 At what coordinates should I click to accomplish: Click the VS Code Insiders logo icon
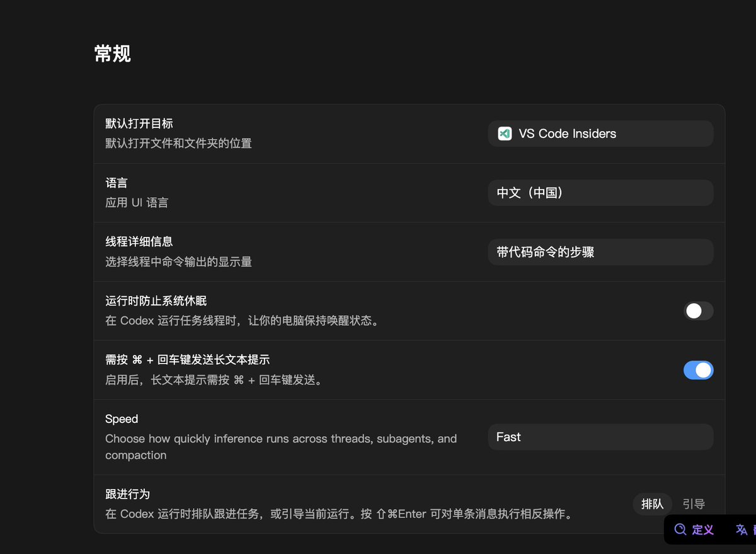[505, 134]
